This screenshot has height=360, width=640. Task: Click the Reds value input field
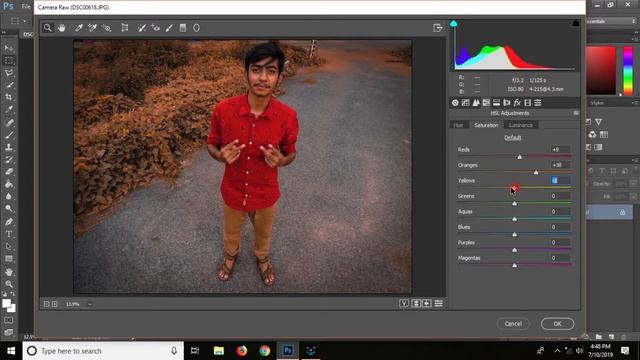560,149
